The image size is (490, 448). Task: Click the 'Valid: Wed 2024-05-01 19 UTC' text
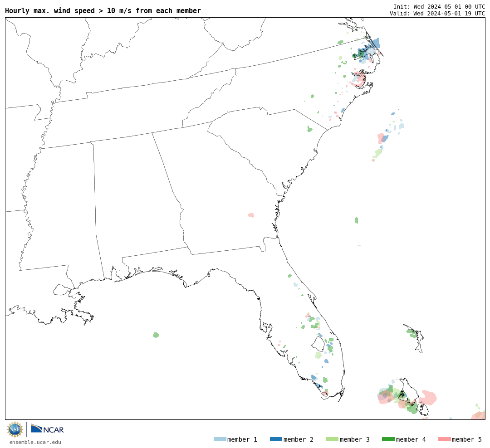pos(437,14)
